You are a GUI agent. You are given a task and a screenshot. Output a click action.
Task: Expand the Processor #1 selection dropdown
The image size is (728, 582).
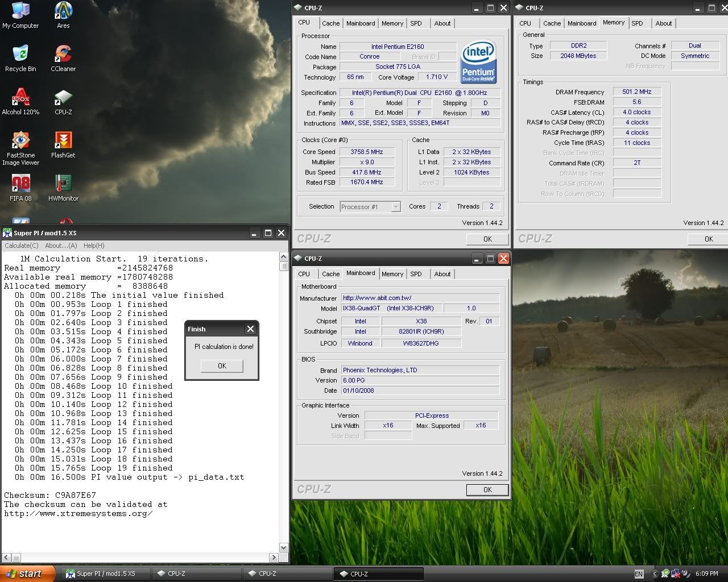[396, 207]
